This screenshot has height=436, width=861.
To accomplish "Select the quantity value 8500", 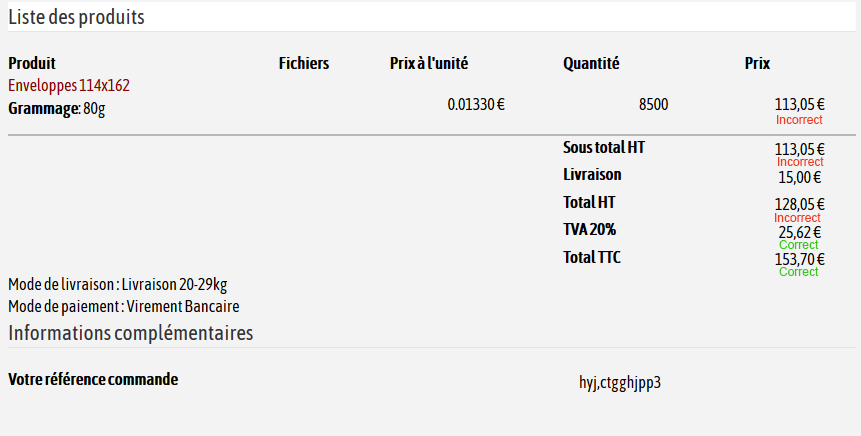I will [x=653, y=104].
